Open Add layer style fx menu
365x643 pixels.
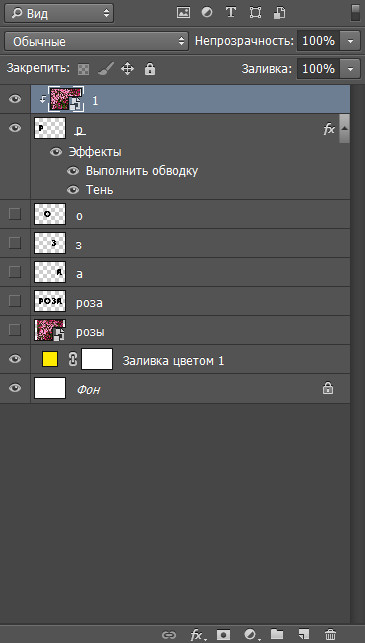(x=198, y=635)
